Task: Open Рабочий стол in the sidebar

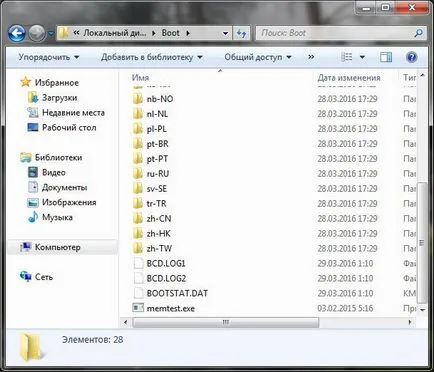Action: coord(62,127)
